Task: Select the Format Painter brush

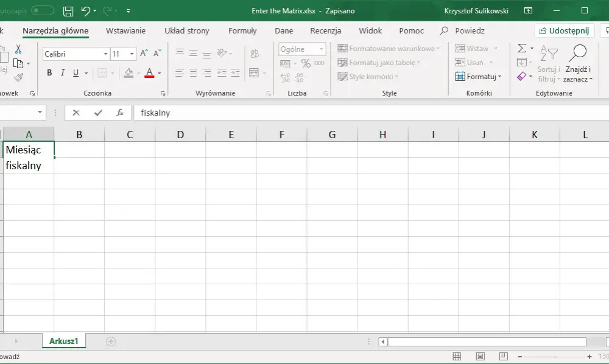Action: click(x=18, y=78)
